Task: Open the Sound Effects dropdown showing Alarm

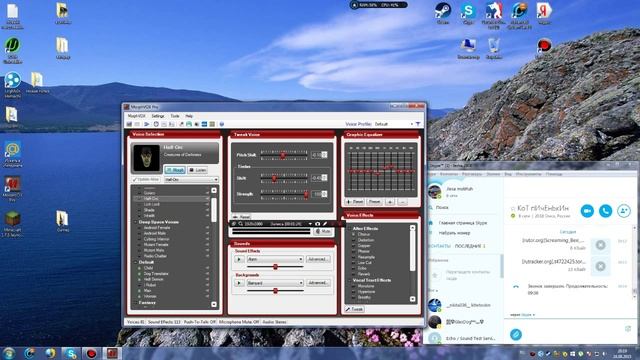Action: tap(275, 259)
